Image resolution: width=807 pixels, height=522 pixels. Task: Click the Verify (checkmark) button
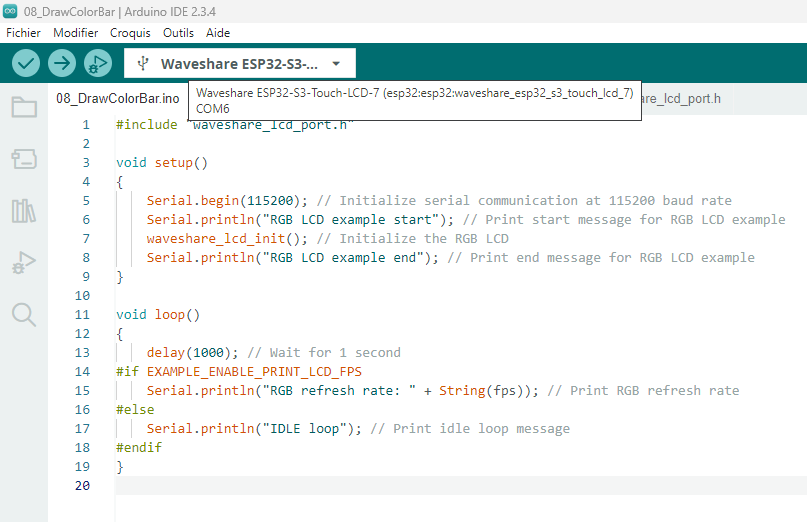26,63
